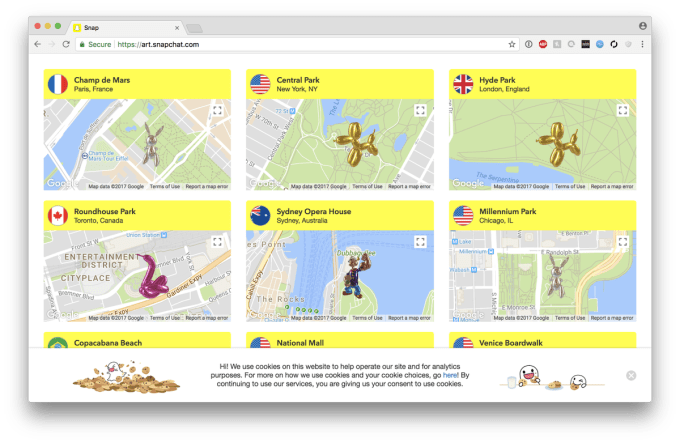Click the silver rabbit on Champ de Mars map
Viewport: 680px width, 443px height.
[x=152, y=144]
